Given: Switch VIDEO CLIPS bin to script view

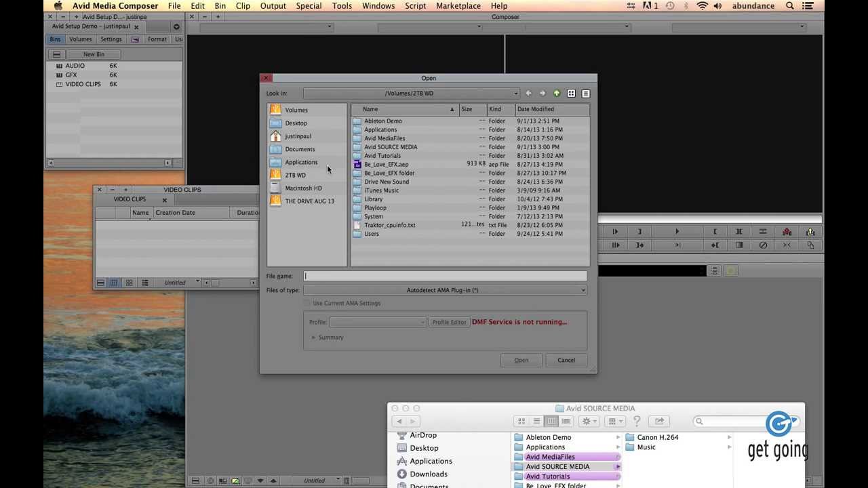Looking at the screenshot, I should point(144,283).
